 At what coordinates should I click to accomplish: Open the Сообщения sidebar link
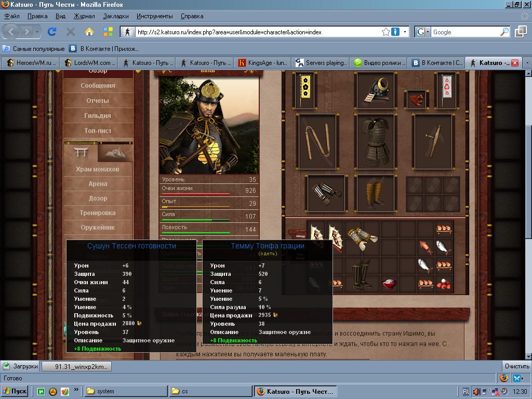98,86
